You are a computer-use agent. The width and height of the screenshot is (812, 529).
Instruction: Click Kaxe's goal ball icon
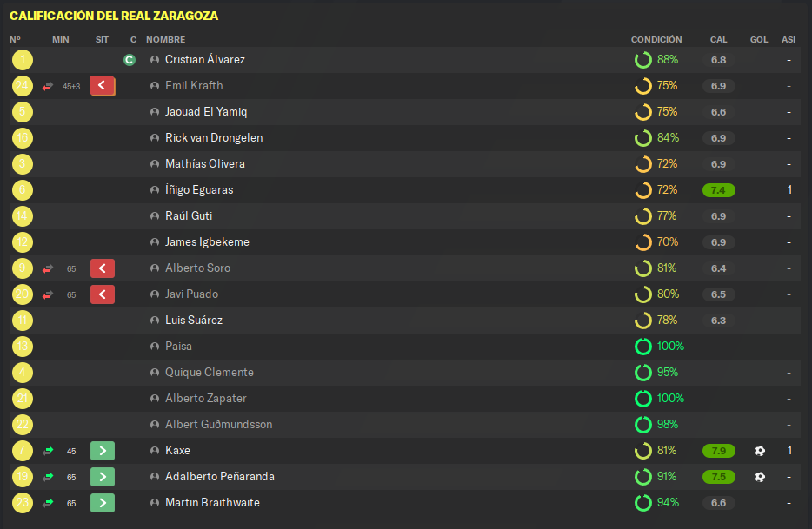760,451
